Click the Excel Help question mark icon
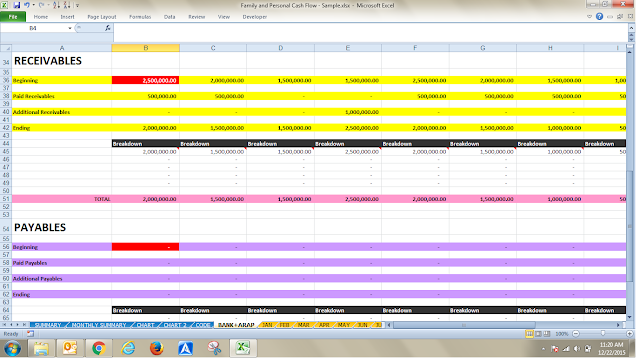This screenshot has width=640, height=363. pyautogui.click(x=599, y=17)
